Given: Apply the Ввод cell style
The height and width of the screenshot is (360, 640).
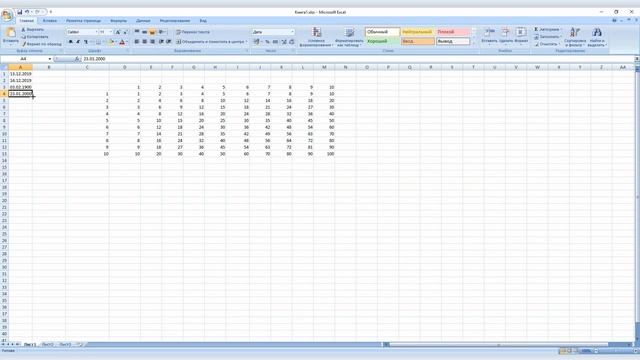Looking at the screenshot, I should (x=418, y=41).
